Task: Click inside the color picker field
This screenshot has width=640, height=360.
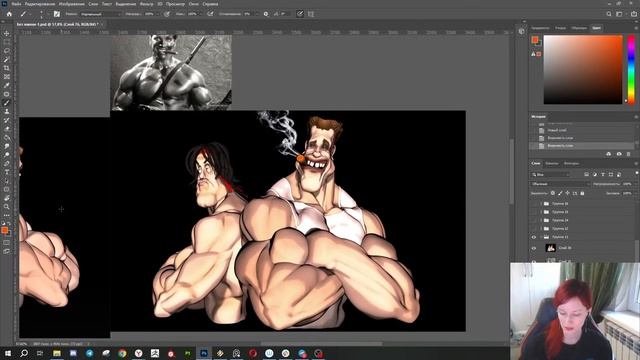Action: 583,69
